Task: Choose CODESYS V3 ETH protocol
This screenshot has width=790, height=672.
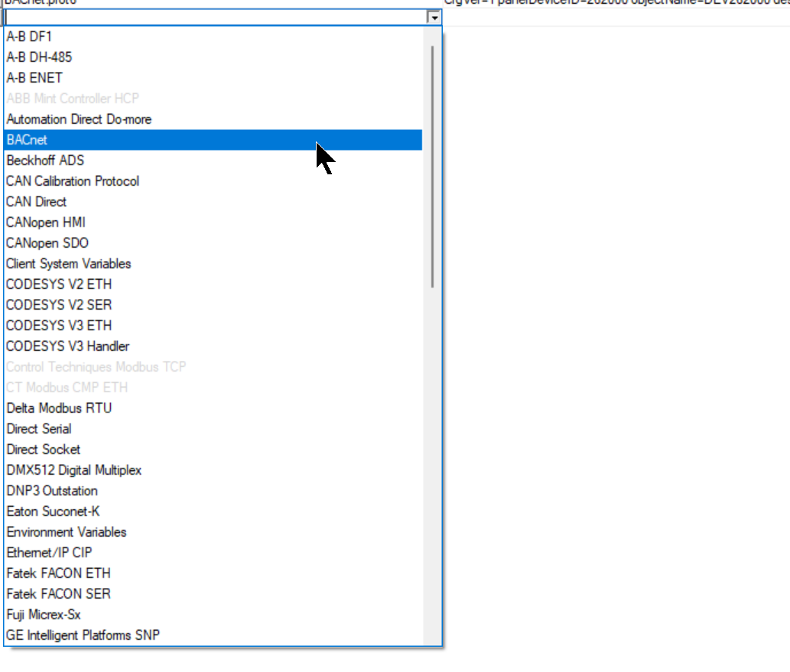Action: (x=213, y=326)
